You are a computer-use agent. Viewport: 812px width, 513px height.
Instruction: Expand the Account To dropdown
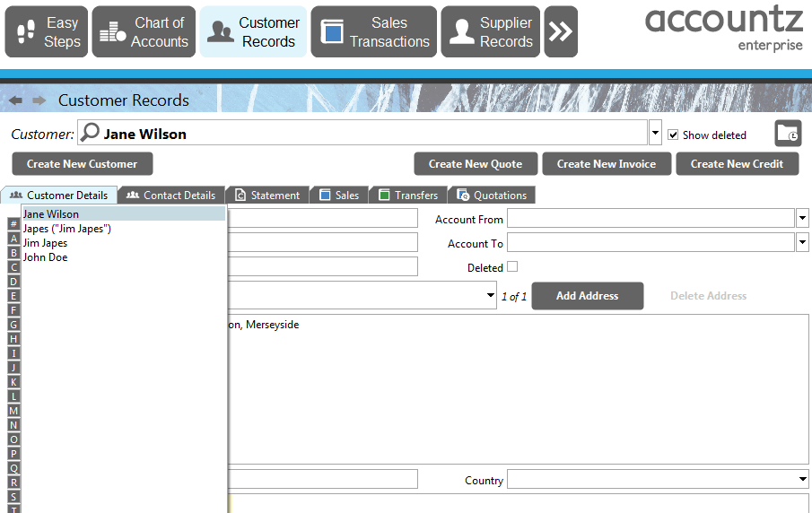point(802,242)
